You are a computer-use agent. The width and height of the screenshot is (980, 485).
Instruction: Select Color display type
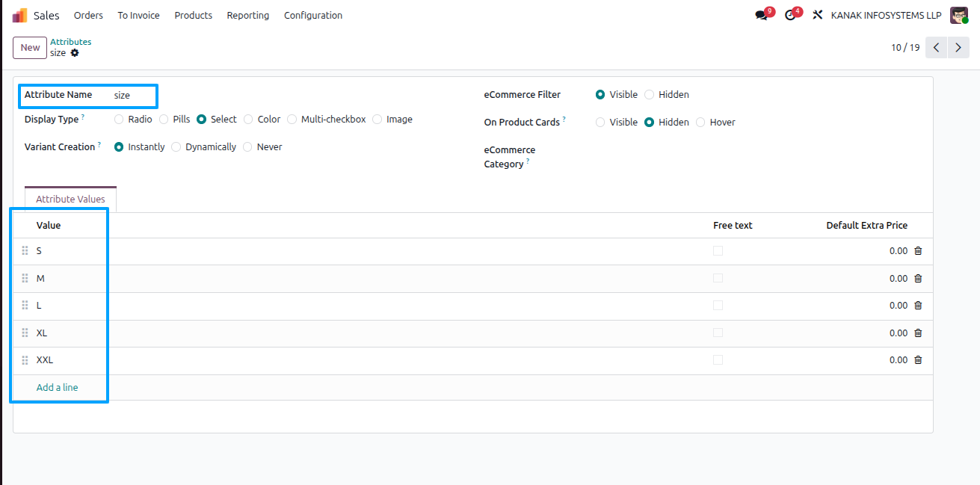click(249, 120)
